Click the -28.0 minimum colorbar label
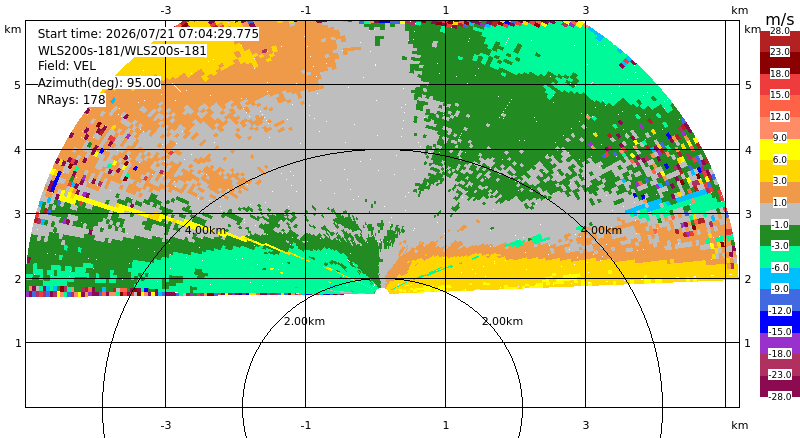The height and width of the screenshot is (438, 800). (779, 397)
